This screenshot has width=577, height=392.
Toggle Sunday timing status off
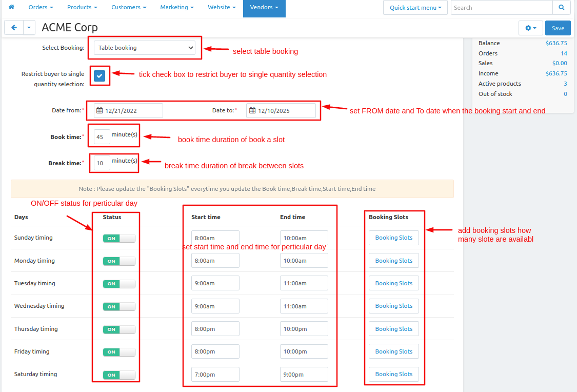pyautogui.click(x=119, y=238)
